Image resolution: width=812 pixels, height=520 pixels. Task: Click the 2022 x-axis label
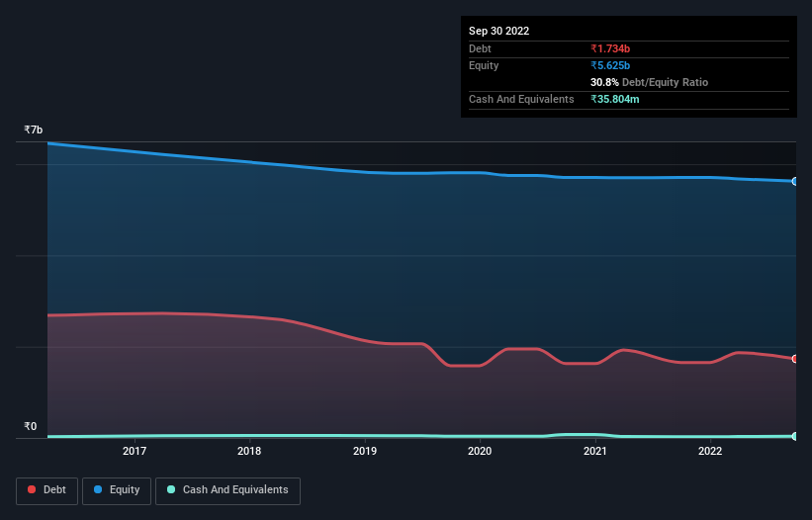tap(710, 451)
